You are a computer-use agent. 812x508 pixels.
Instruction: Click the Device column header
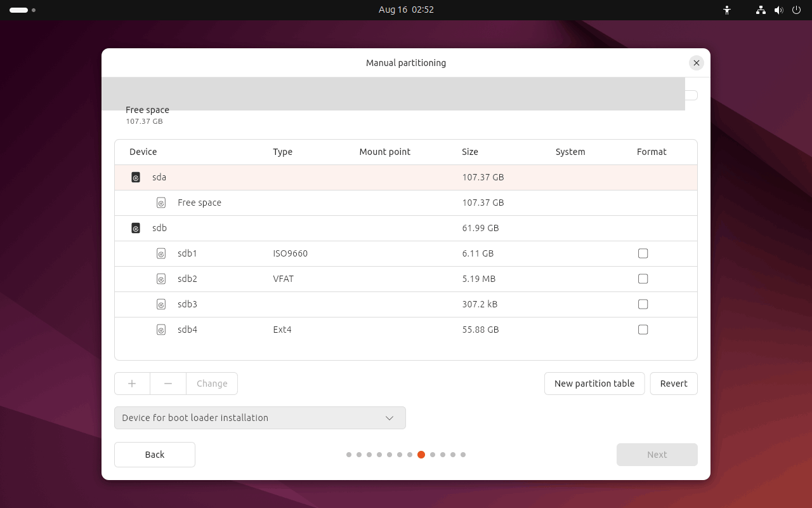pyautogui.click(x=143, y=152)
